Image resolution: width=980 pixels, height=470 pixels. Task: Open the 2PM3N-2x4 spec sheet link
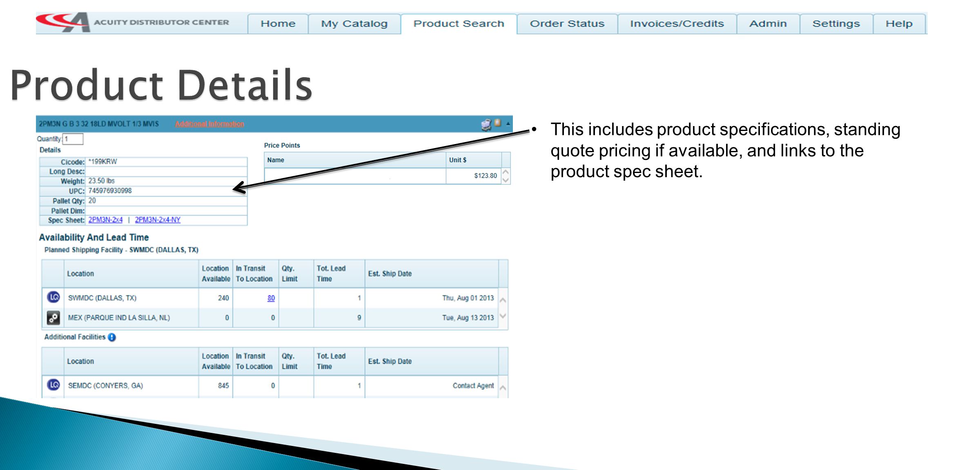point(105,220)
